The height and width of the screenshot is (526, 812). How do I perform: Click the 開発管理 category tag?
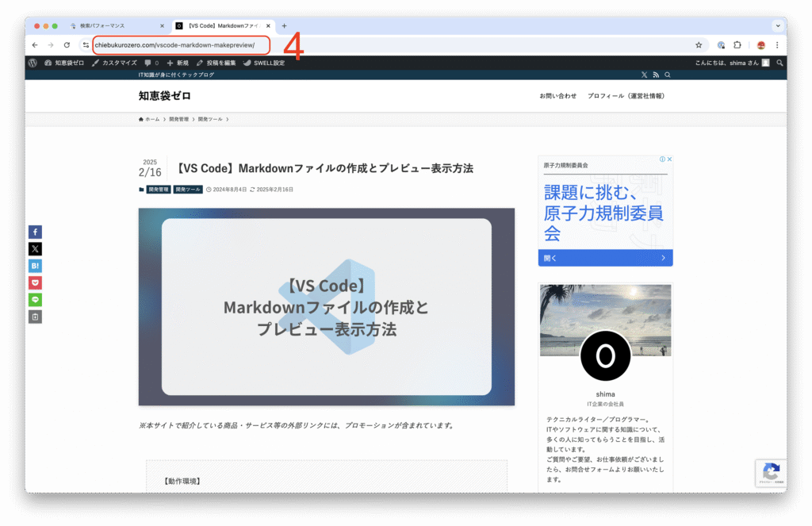coord(159,190)
